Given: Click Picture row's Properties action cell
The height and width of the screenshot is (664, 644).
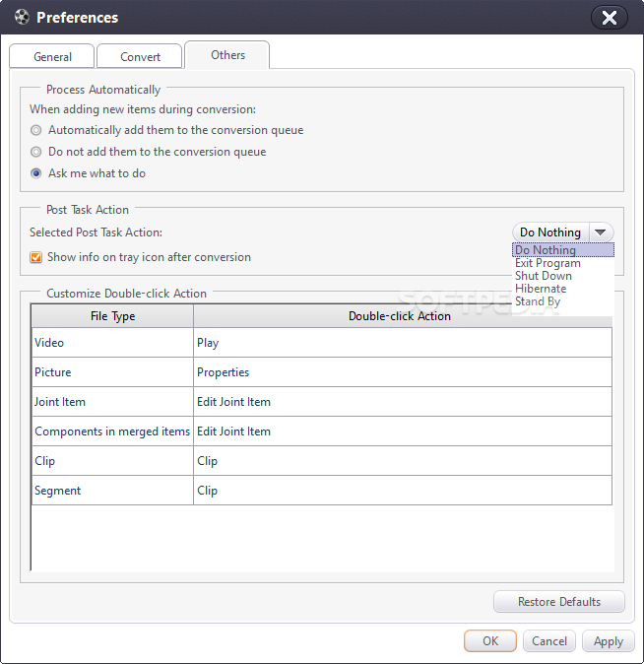Looking at the screenshot, I should (x=402, y=372).
